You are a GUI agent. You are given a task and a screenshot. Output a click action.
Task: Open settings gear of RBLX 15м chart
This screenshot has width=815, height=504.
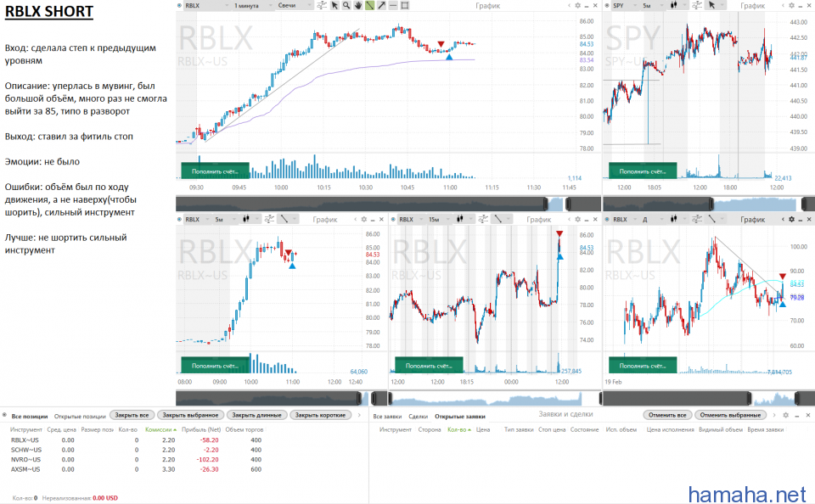[577, 219]
